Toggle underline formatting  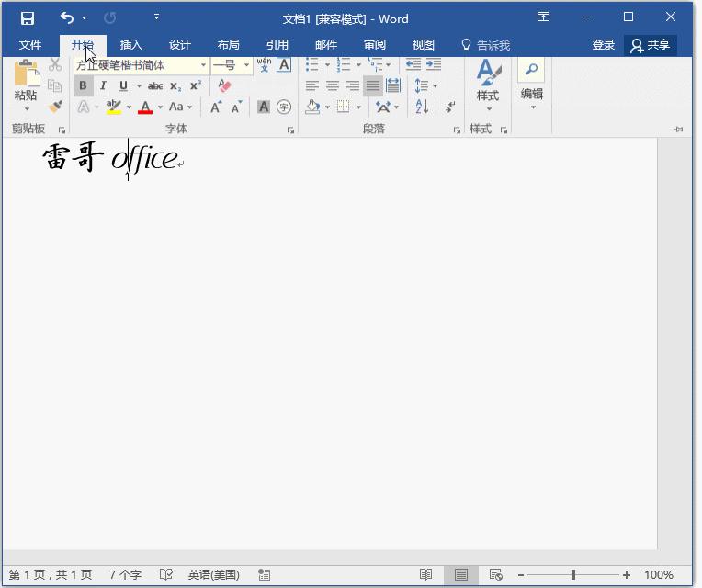123,85
